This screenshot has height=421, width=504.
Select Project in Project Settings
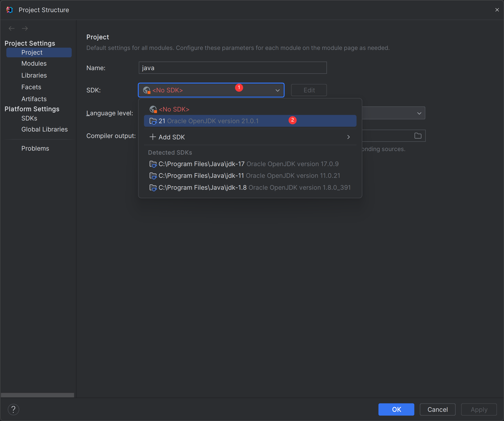(39, 53)
